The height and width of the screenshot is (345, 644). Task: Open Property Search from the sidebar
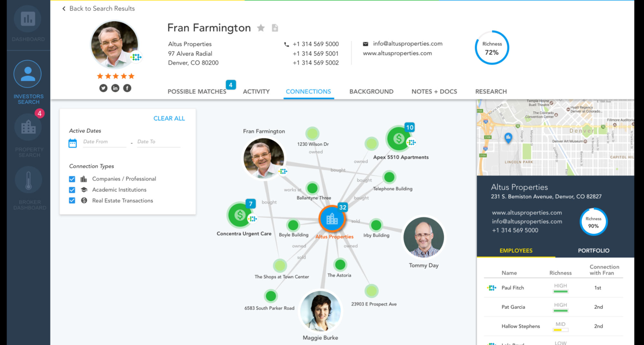(x=28, y=127)
